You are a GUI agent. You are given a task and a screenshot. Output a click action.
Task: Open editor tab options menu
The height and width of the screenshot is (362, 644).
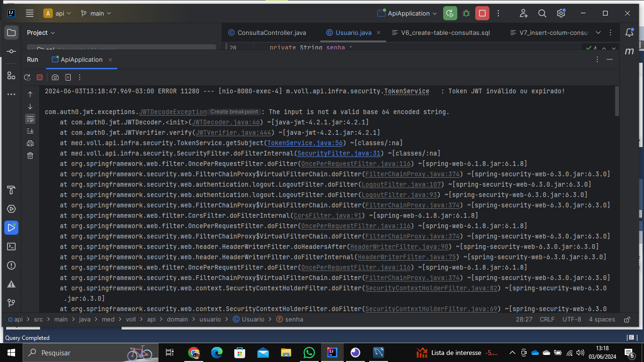click(x=611, y=33)
